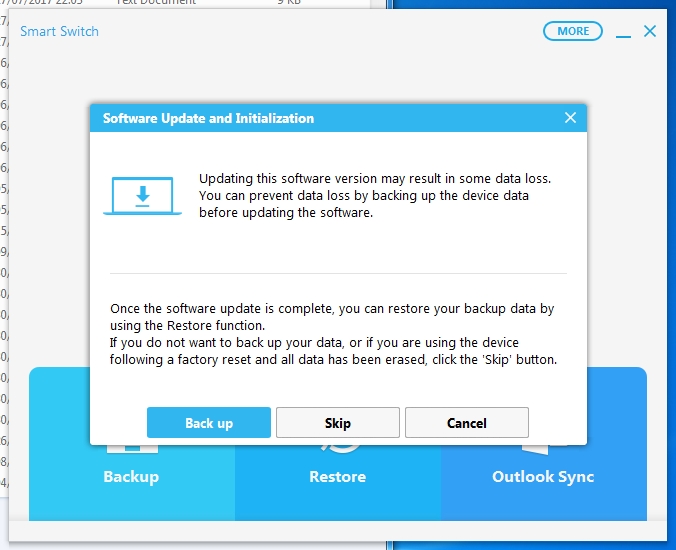Click the Back up button
Image resolution: width=676 pixels, height=550 pixels.
pos(209,422)
